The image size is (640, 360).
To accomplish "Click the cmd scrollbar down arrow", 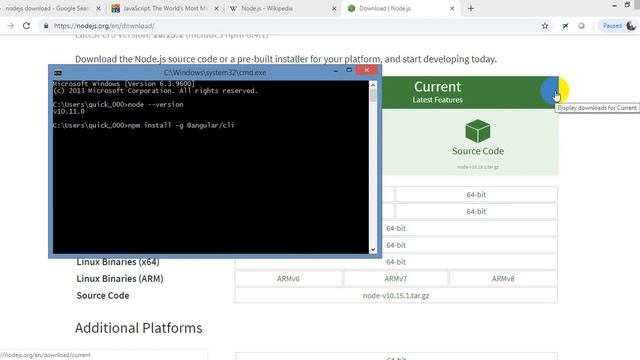I will (x=373, y=249).
